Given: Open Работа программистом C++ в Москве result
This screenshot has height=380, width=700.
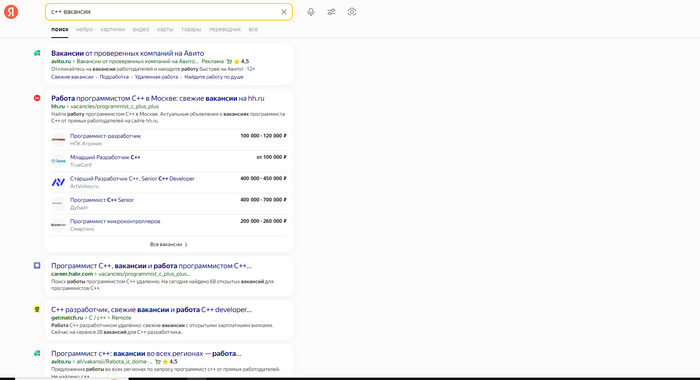Looking at the screenshot, I should coord(158,98).
